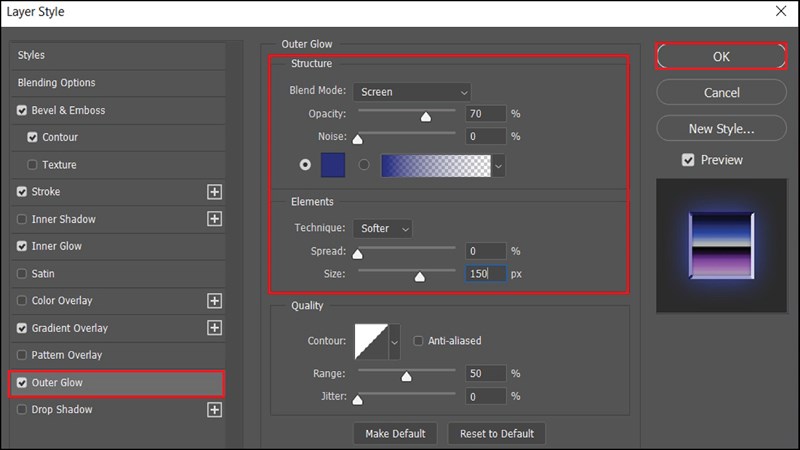Click the Jitter slider handle
The height and width of the screenshot is (450, 800).
(x=358, y=399)
